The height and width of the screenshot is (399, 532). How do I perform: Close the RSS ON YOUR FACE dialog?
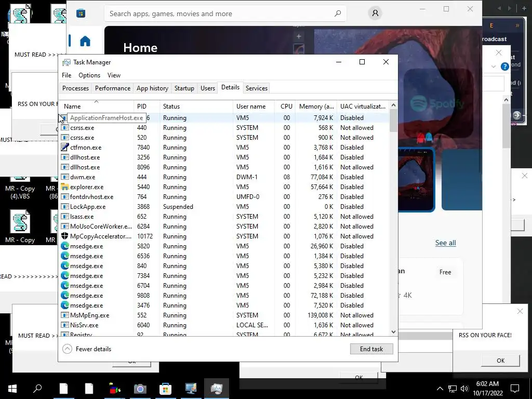tap(520, 311)
